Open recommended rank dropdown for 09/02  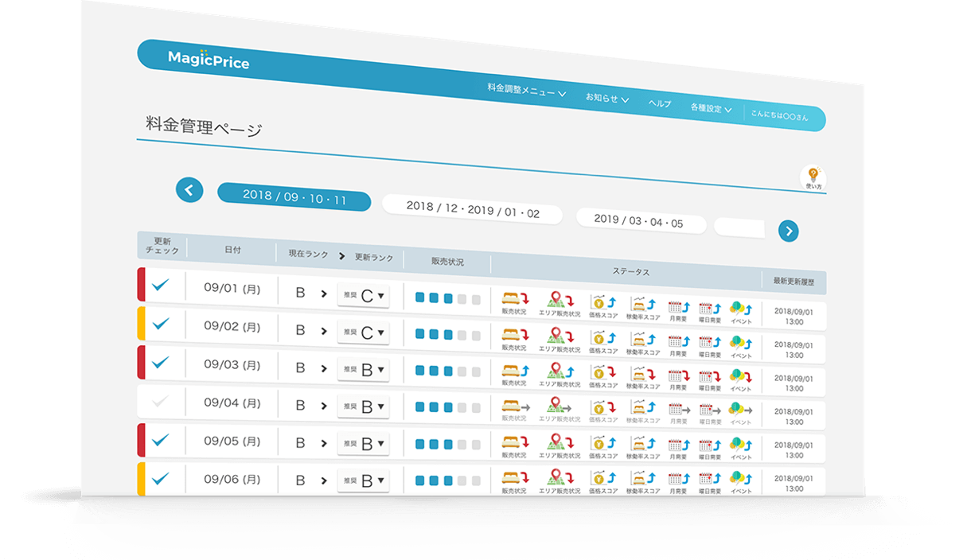364,332
